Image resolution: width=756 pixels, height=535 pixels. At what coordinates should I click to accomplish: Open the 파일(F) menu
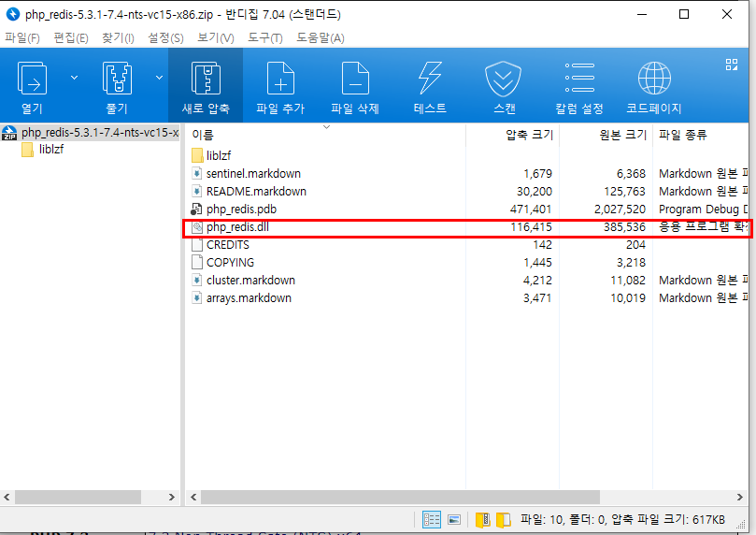click(x=22, y=37)
